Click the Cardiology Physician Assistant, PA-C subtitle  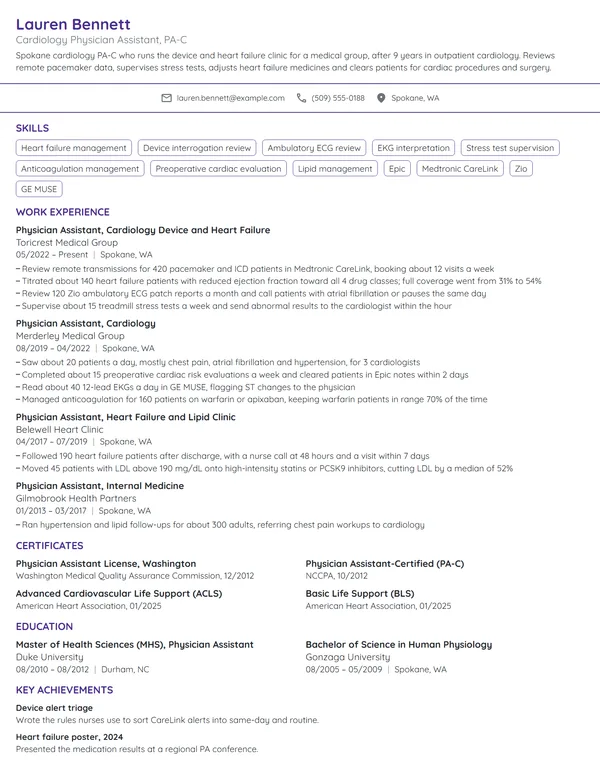pyautogui.click(x=101, y=40)
